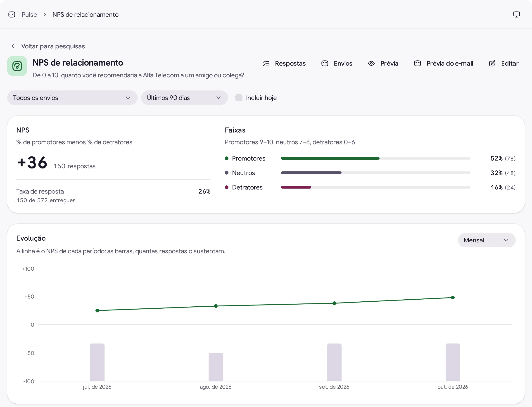Click NPS de relacionamento breadcrumb
The width and height of the screenshot is (532, 407).
85,14
